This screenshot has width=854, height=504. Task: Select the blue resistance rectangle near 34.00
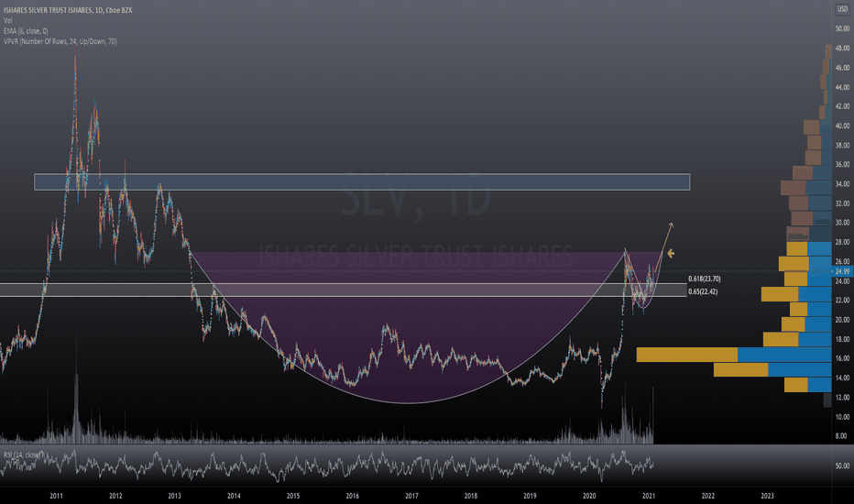[x=362, y=182]
